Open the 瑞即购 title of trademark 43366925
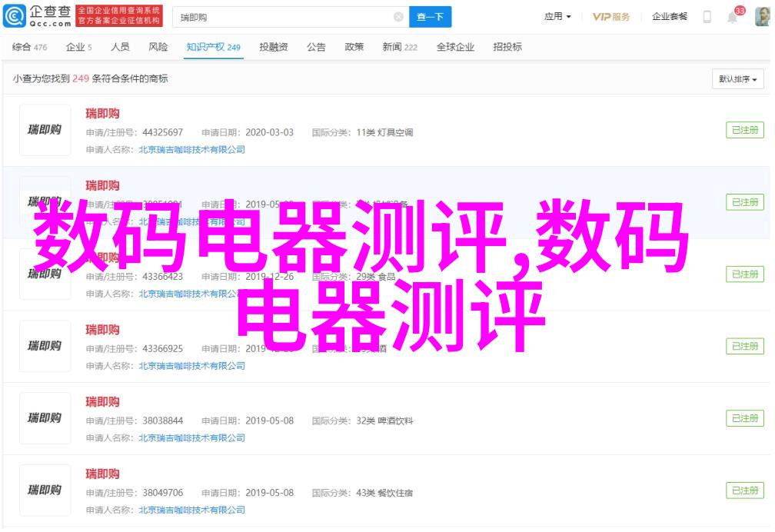Image resolution: width=775 pixels, height=532 pixels. pyautogui.click(x=102, y=330)
